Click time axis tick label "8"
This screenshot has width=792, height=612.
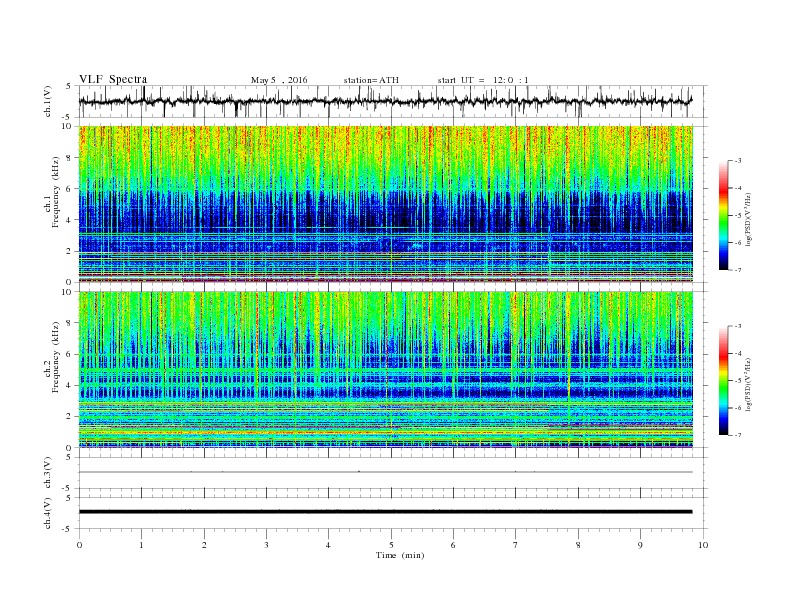click(x=578, y=545)
